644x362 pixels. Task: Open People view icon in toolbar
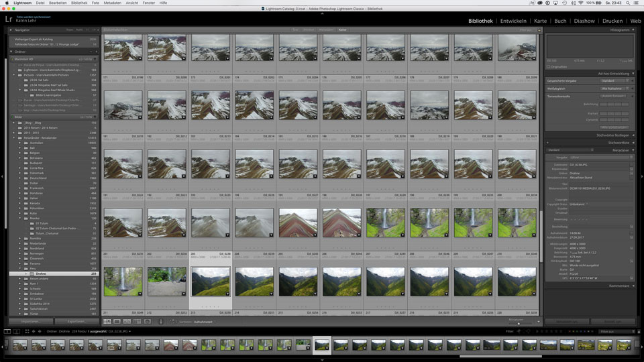pyautogui.click(x=148, y=322)
